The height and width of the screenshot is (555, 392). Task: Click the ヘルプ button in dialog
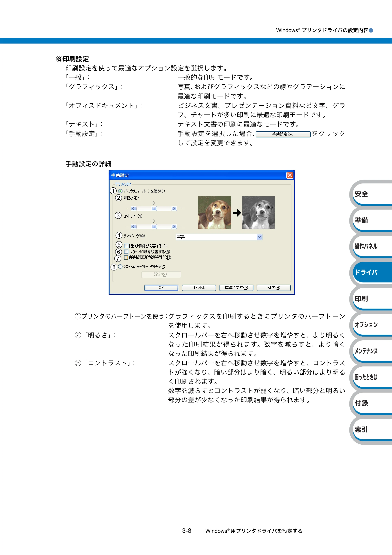tap(274, 288)
